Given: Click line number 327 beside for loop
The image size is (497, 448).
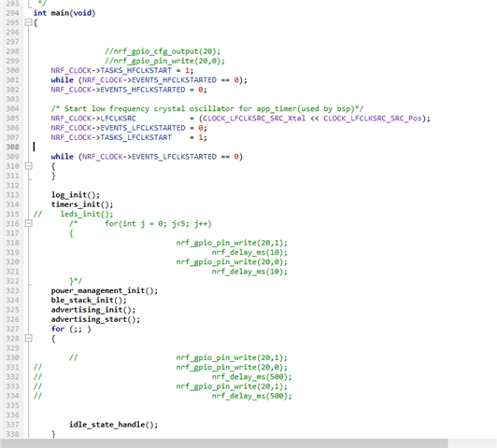Looking at the screenshot, I should [13, 329].
